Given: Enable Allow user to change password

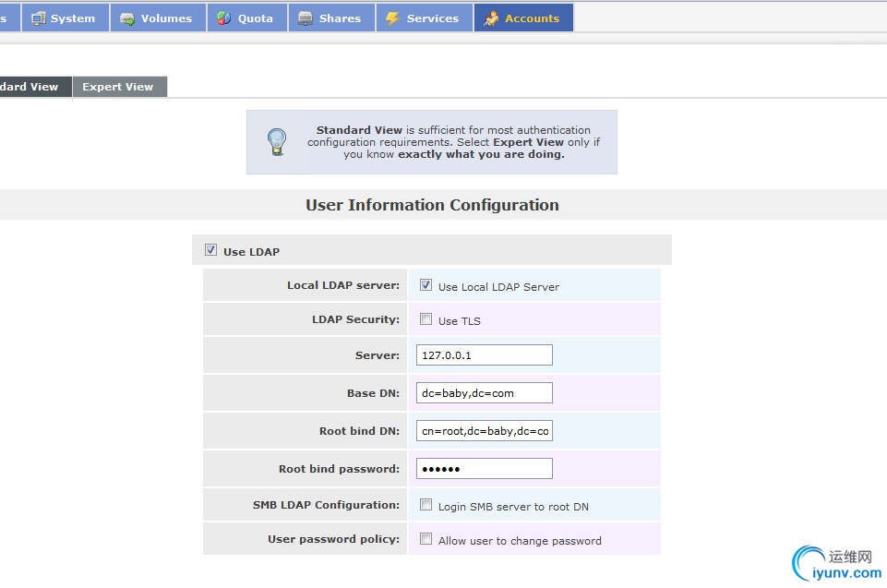Looking at the screenshot, I should tap(426, 539).
